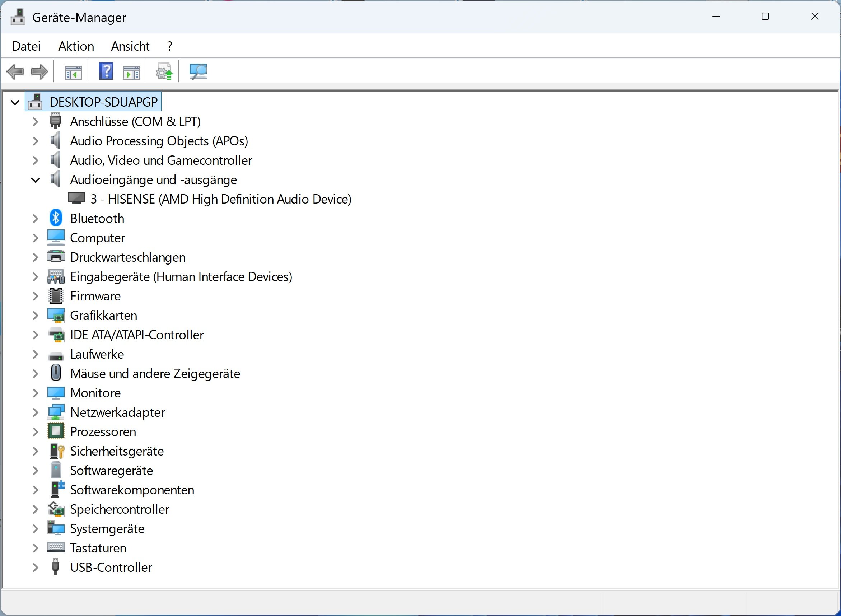841x616 pixels.
Task: Open the Ansicht menu
Action: (130, 46)
